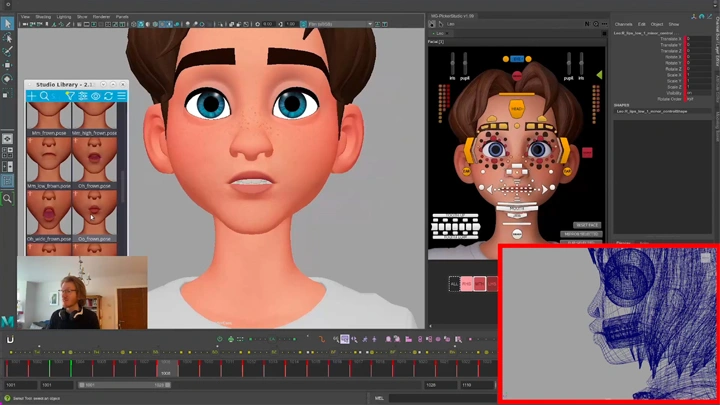
Task: Click the plus New Item icon in Studio Library
Action: (32, 97)
